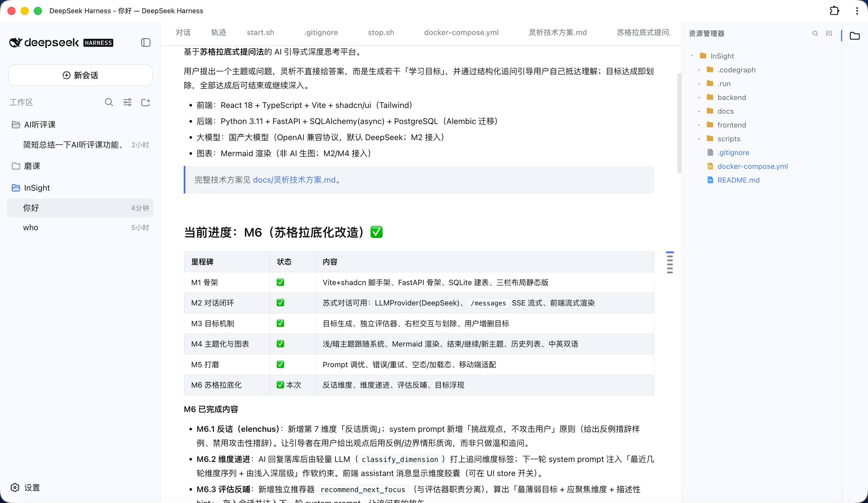Click the recommend_next_focus inline code
The image size is (868, 503).
[363, 489]
